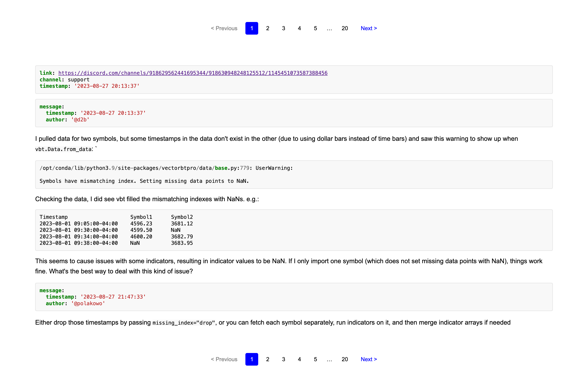Viewport: 588px width, 388px height.
Task: Click the top 'Next >' link
Action: [369, 28]
